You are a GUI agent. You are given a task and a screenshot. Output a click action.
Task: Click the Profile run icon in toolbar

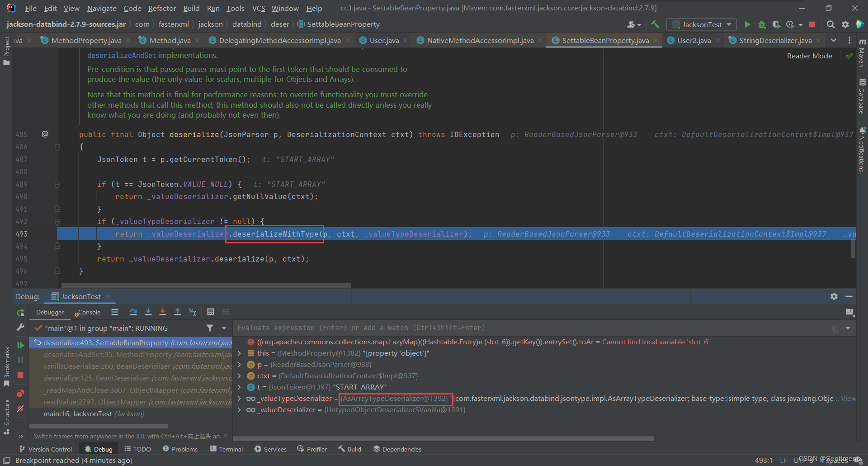(x=790, y=24)
